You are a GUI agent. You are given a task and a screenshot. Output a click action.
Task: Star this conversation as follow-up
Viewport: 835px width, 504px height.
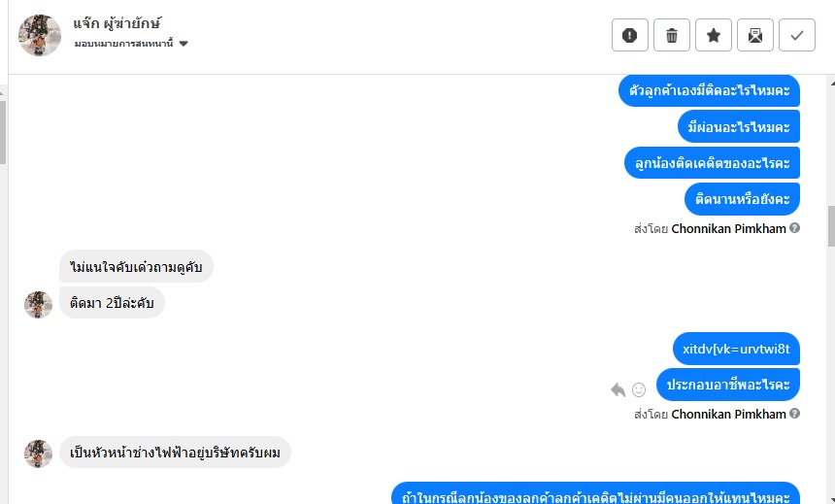[x=713, y=35]
